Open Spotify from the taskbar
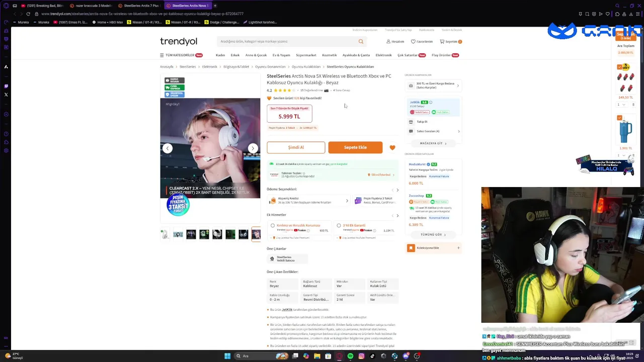Viewport: 644px width, 362px height. pyautogui.click(x=350, y=356)
